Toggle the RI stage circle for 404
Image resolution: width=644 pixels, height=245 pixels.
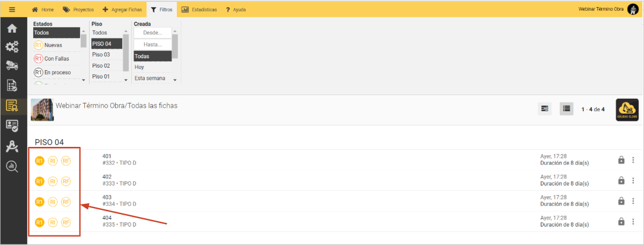[53, 222]
